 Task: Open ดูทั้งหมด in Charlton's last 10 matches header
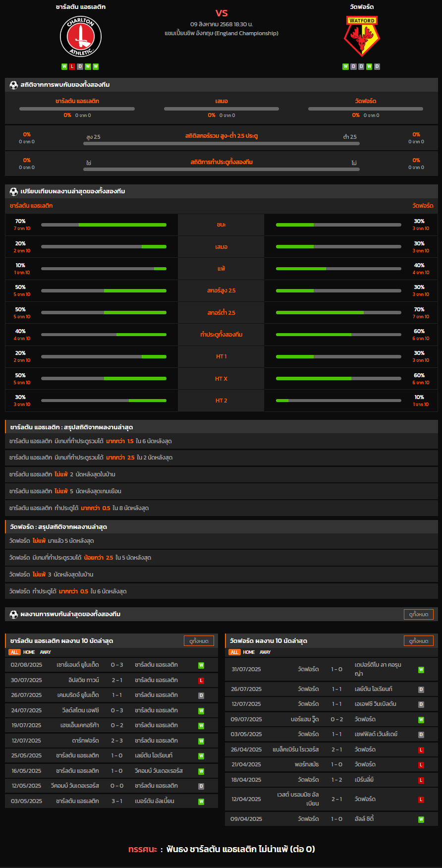coord(199,641)
